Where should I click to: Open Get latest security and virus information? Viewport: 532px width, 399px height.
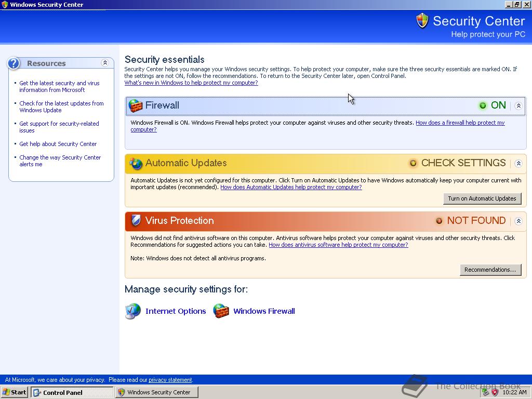point(59,87)
